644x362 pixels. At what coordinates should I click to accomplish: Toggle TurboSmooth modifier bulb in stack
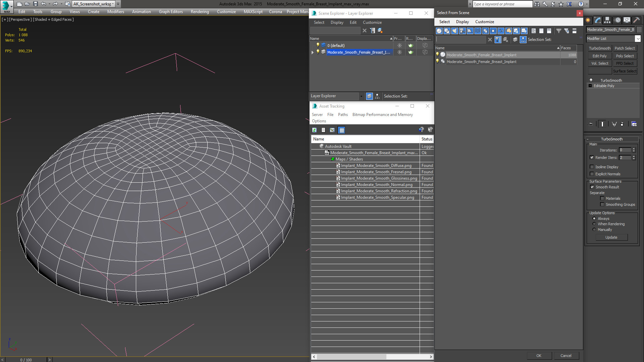(x=591, y=80)
